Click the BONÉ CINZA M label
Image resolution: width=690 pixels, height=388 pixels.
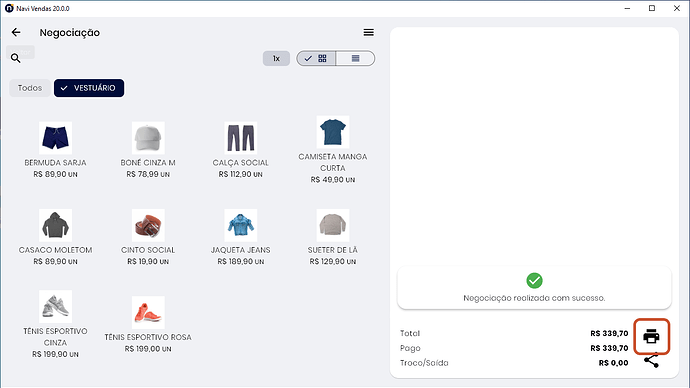[148, 163]
